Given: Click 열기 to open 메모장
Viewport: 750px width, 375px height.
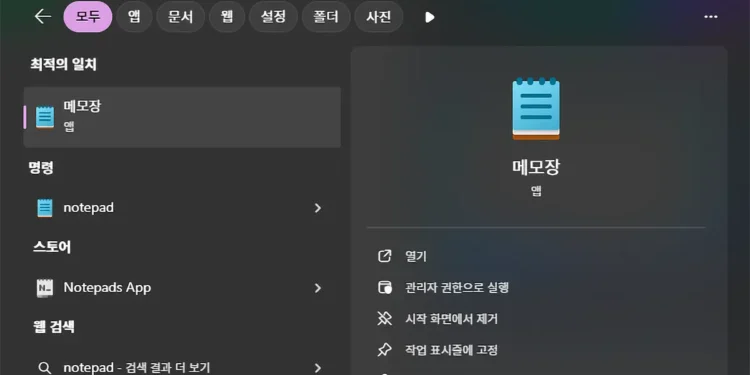Looking at the screenshot, I should 416,256.
